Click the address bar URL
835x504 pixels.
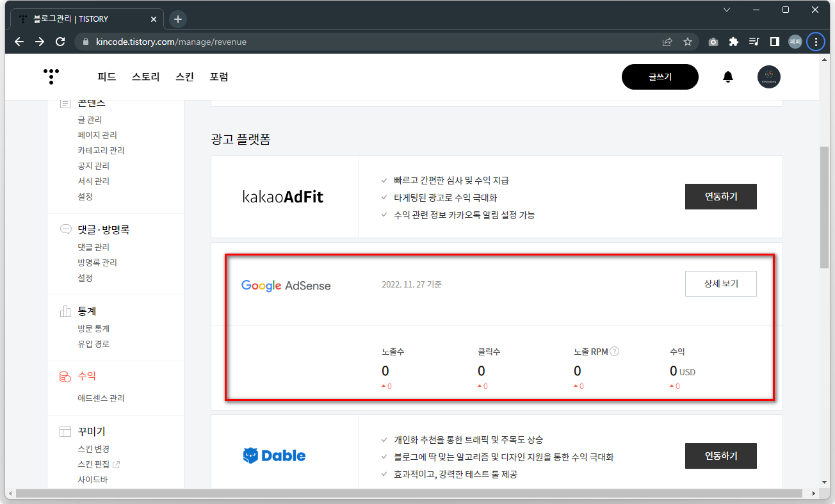pyautogui.click(x=171, y=42)
